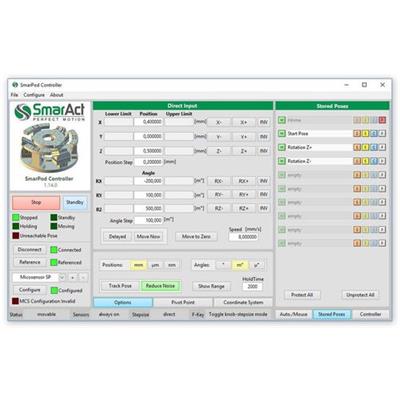Viewport: 400px width, 400px height.
Task: Open the Microsensor SP dropdown
Action: point(62,277)
